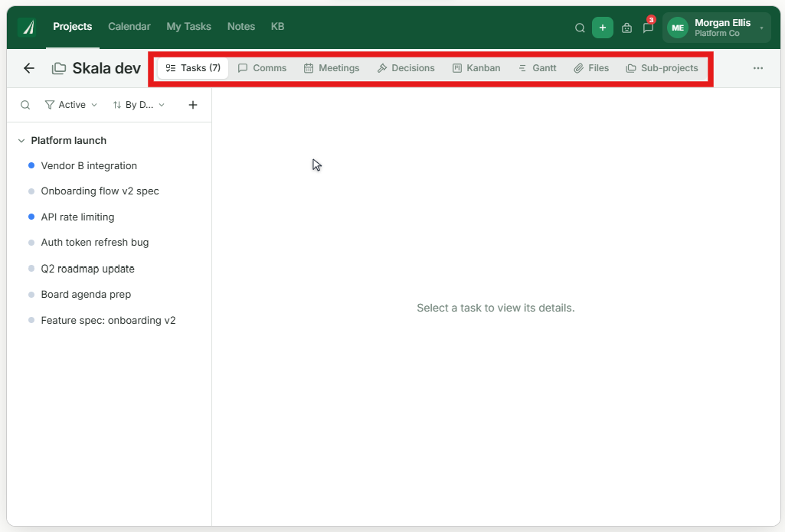This screenshot has width=785, height=532.
Task: Open chat notifications with badge 3
Action: 649,27
